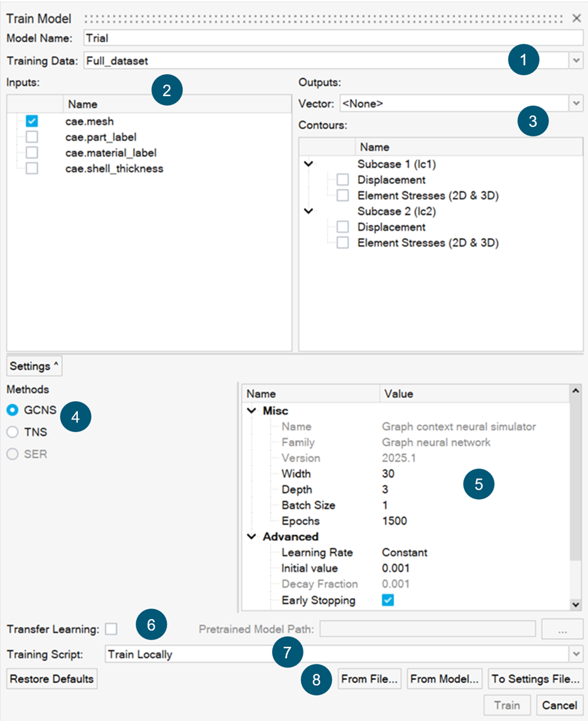Close the Train Model dialog

pyautogui.click(x=577, y=18)
